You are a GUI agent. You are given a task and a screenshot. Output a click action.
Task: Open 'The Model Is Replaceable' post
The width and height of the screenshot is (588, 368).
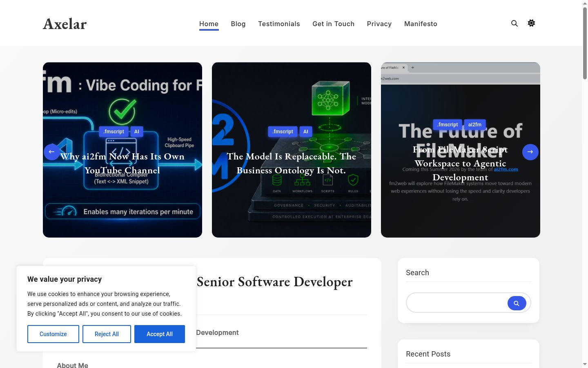pyautogui.click(x=292, y=163)
